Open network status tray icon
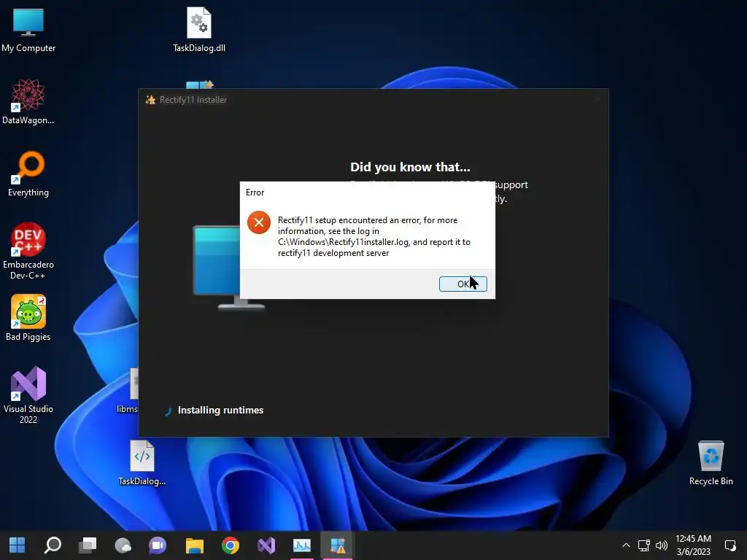The height and width of the screenshot is (560, 747). coord(643,545)
